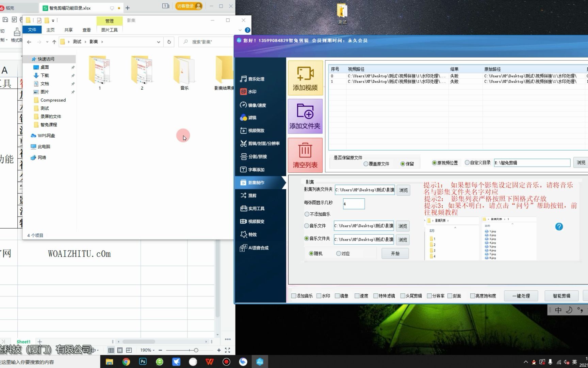Choose 原视频位置 output option
Viewport: 588px width, 368px height.
coord(445,163)
